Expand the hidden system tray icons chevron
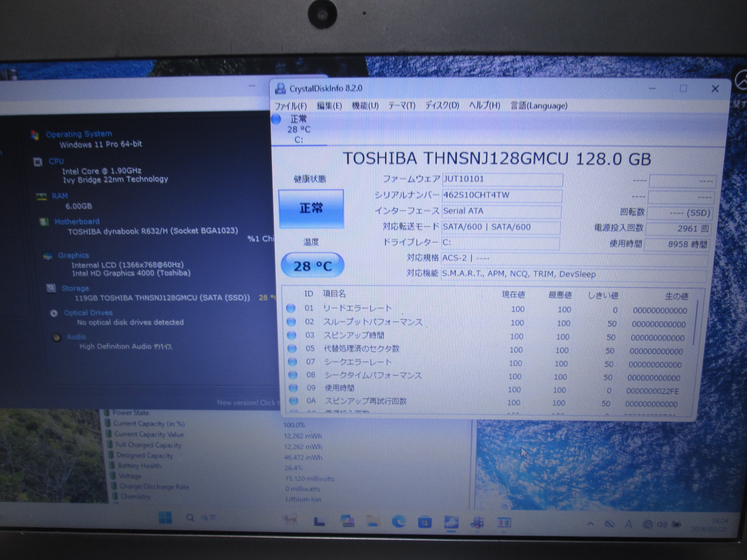 590,524
